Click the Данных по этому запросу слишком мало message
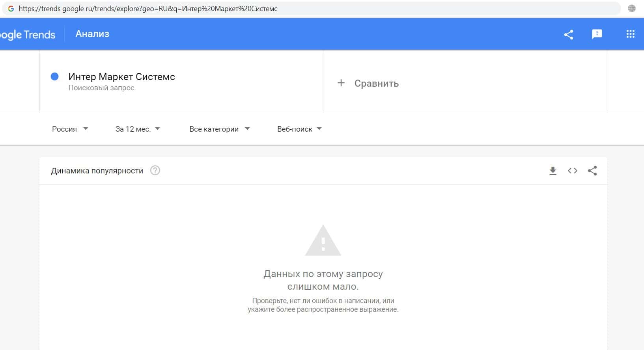 [323, 280]
